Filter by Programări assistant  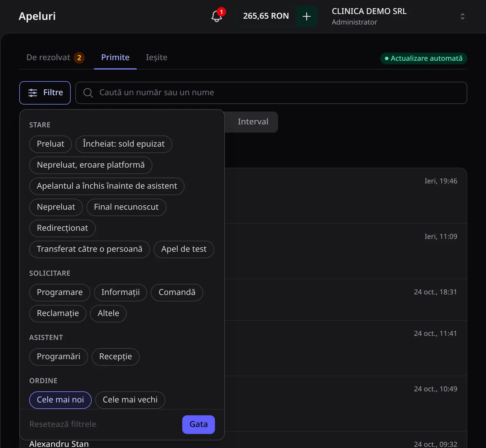[x=59, y=357]
